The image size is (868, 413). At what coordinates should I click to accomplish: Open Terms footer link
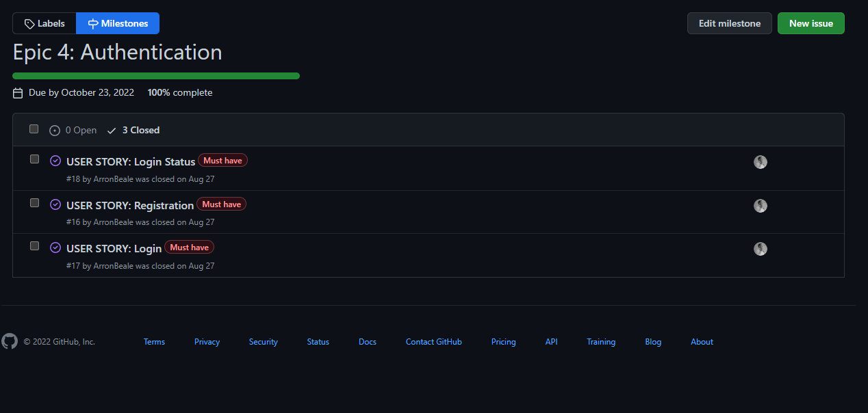[x=154, y=342]
